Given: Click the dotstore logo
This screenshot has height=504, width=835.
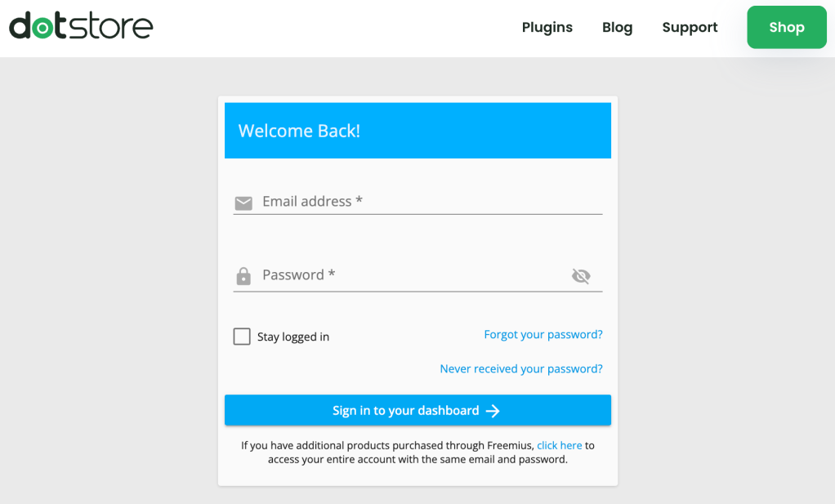Looking at the screenshot, I should click(81, 26).
